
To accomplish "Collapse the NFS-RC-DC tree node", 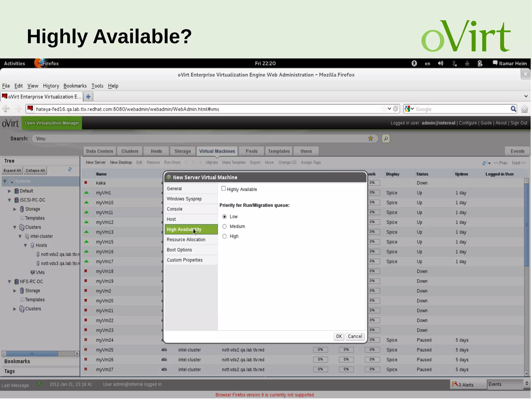I will tap(9, 282).
